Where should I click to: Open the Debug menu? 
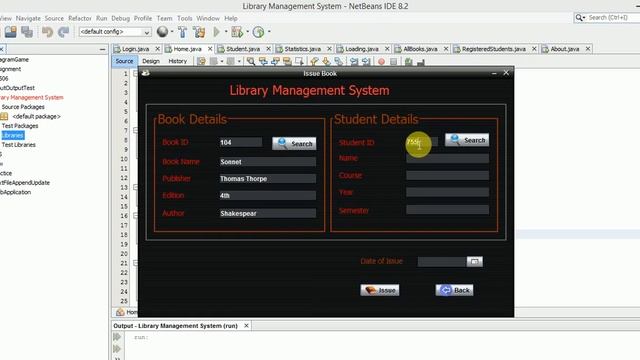pos(120,18)
